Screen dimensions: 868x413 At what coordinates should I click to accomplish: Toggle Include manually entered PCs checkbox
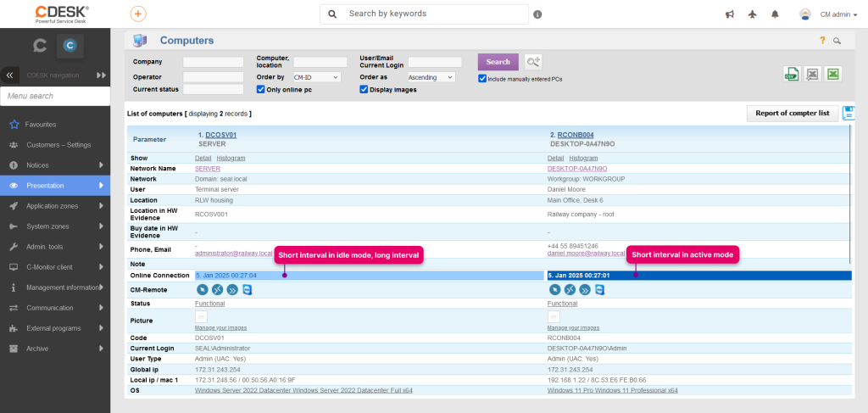click(482, 79)
